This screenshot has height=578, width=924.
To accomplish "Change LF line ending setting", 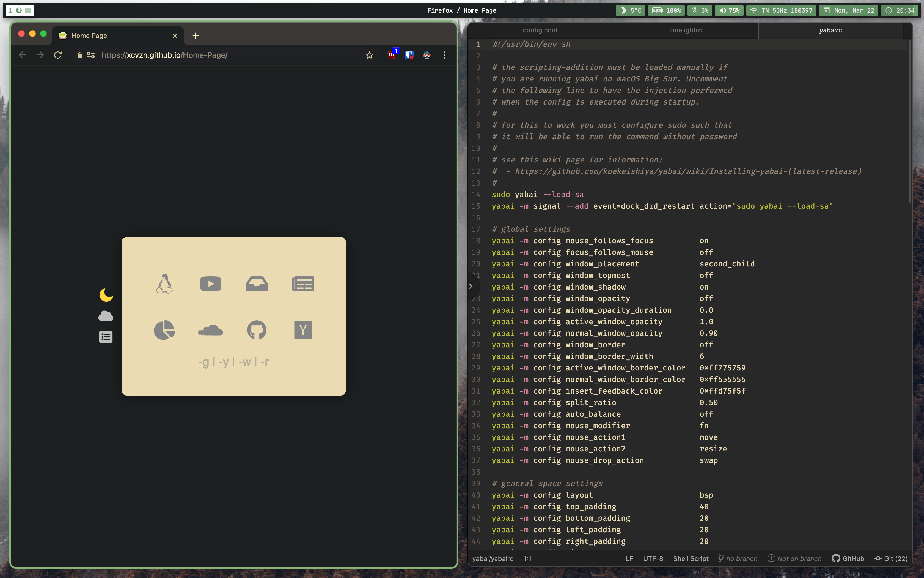I will [629, 558].
